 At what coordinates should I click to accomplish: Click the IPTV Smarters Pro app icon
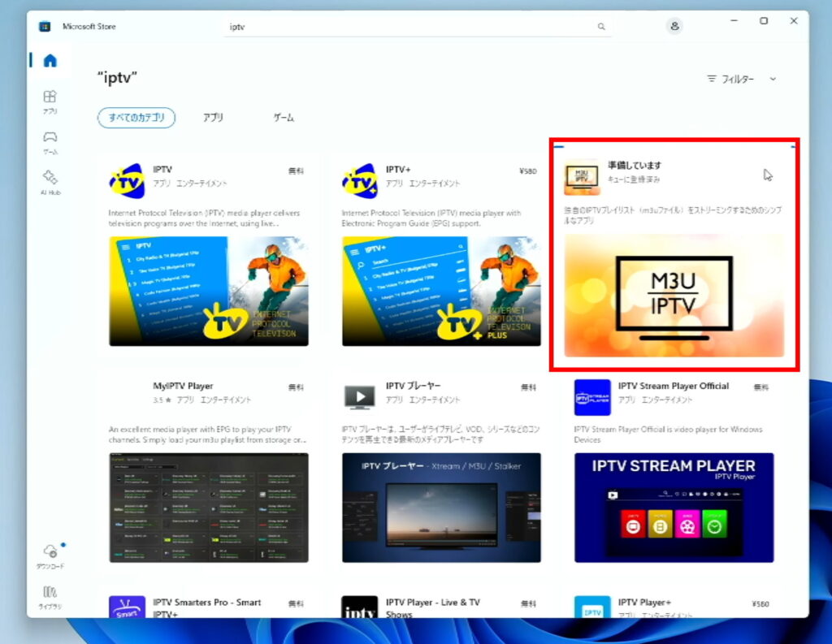[127, 607]
